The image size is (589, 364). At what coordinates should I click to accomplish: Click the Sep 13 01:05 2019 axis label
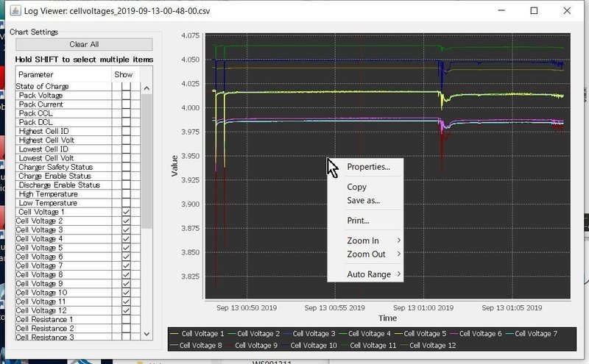512,307
